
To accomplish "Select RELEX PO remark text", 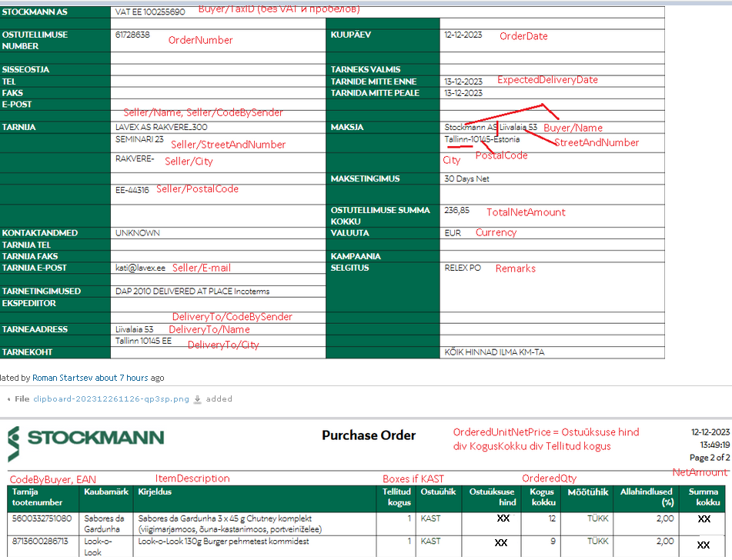I will 463,268.
